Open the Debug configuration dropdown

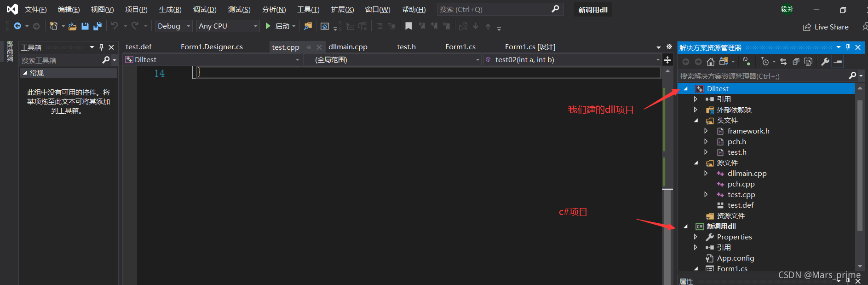click(173, 26)
